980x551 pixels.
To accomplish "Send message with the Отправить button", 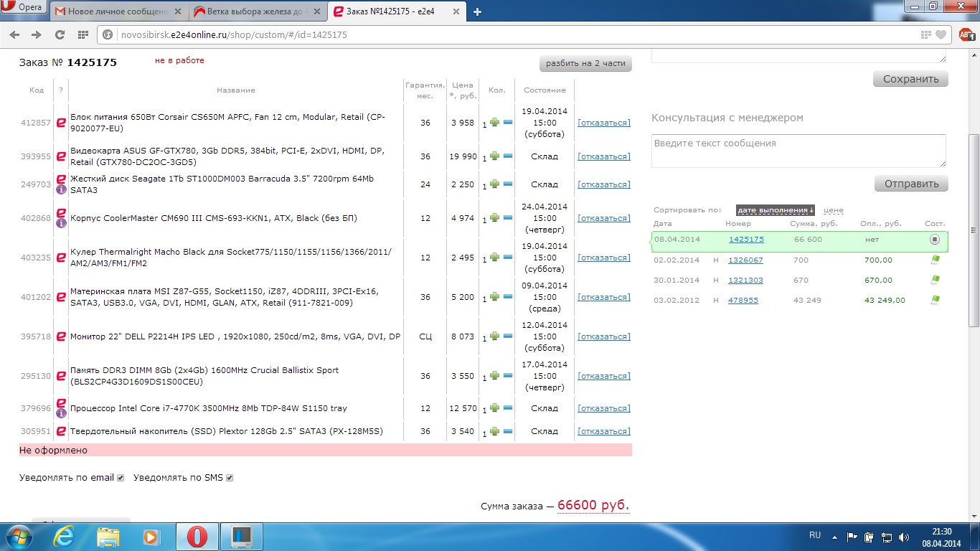I will point(911,184).
